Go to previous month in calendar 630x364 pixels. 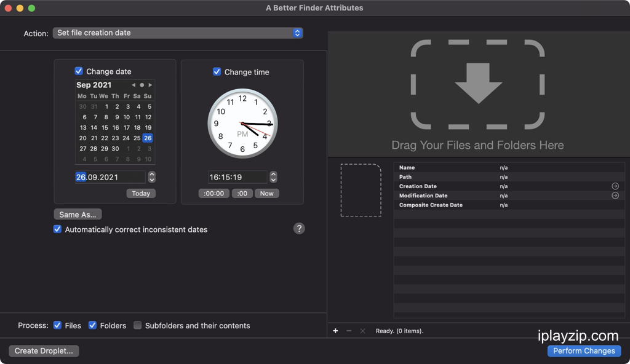(x=134, y=85)
